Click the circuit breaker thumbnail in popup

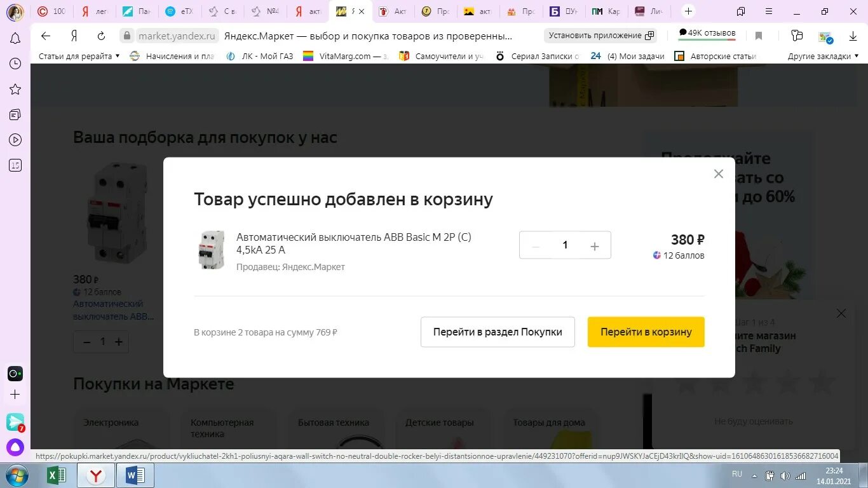(211, 249)
